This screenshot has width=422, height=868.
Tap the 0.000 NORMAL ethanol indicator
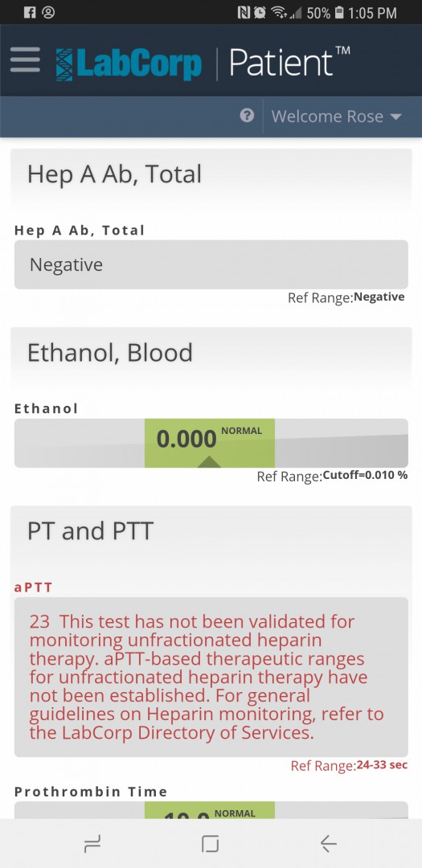point(209,443)
